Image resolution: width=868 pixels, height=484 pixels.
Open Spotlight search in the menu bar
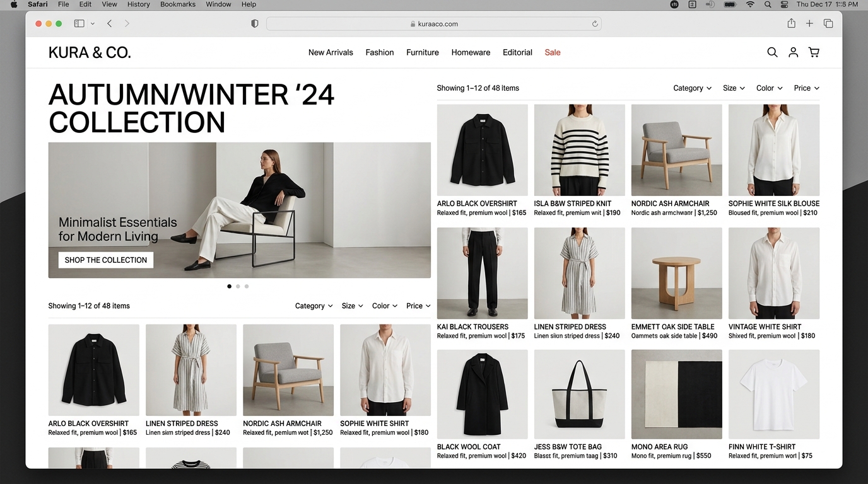pos(768,4)
